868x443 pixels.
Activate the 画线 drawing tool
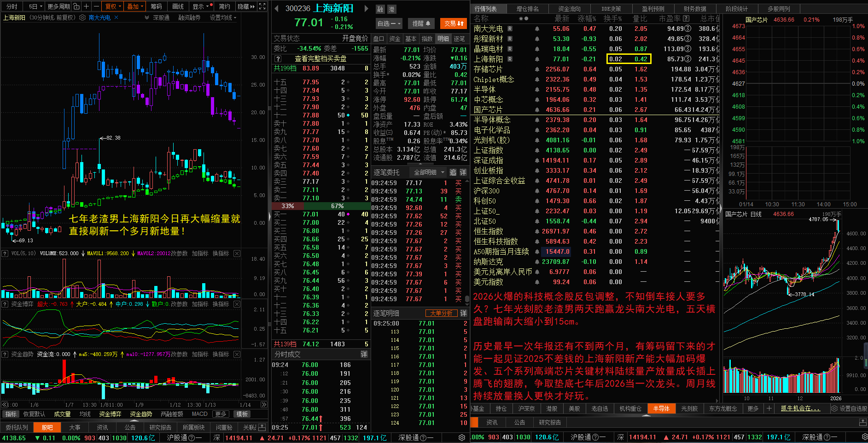(x=178, y=6)
